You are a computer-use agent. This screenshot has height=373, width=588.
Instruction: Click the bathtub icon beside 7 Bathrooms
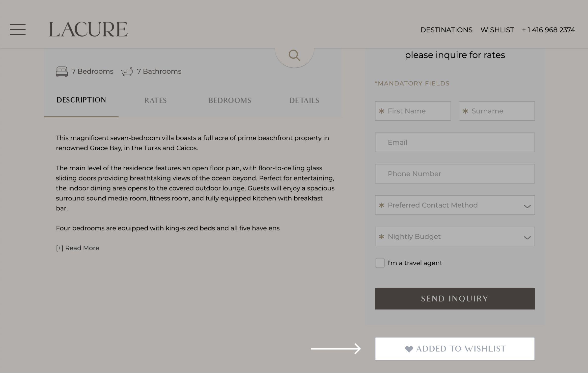pyautogui.click(x=127, y=72)
